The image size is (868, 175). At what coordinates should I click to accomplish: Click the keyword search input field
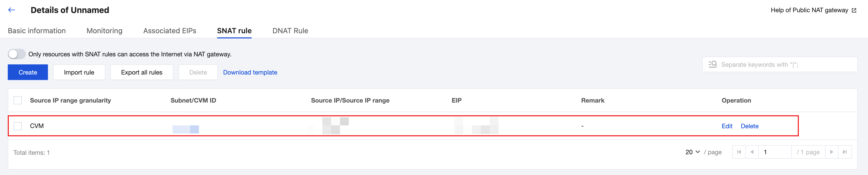[x=785, y=65]
